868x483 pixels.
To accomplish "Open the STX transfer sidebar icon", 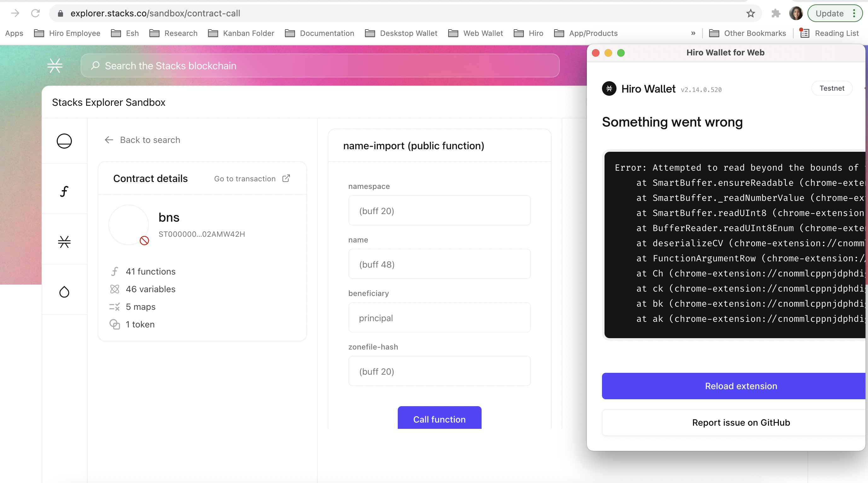I will [64, 141].
